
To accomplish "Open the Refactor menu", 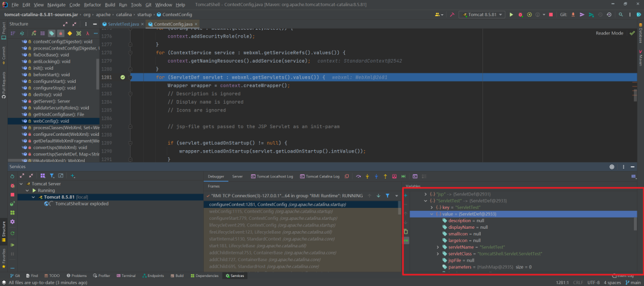I will [x=92, y=5].
